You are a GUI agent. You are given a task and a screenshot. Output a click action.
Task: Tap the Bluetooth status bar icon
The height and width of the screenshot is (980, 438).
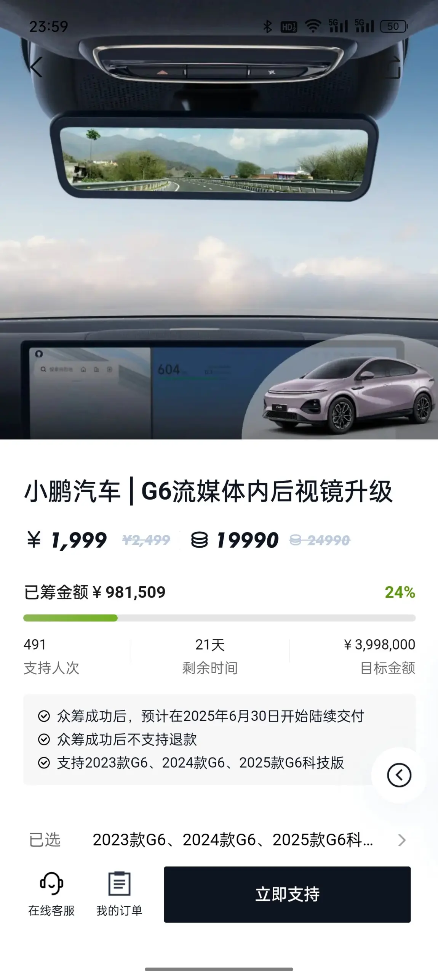click(x=267, y=26)
